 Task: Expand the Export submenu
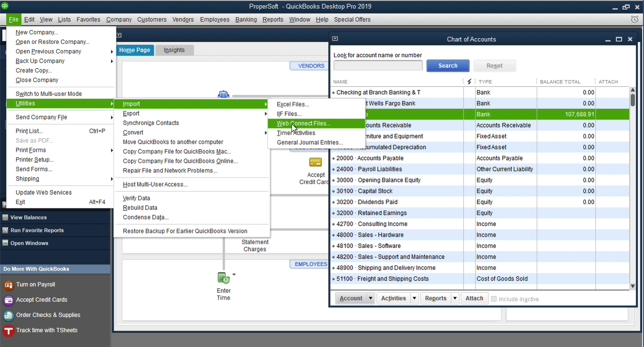266,114
